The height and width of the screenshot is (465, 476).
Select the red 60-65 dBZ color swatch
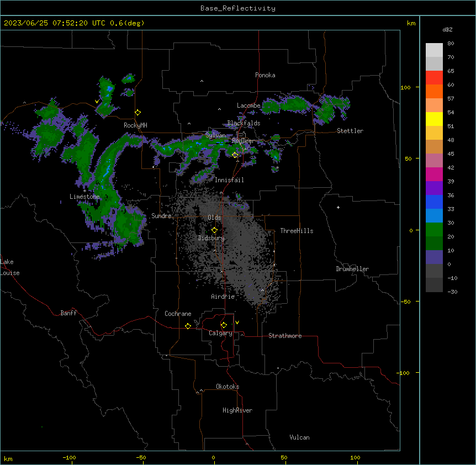click(x=434, y=78)
